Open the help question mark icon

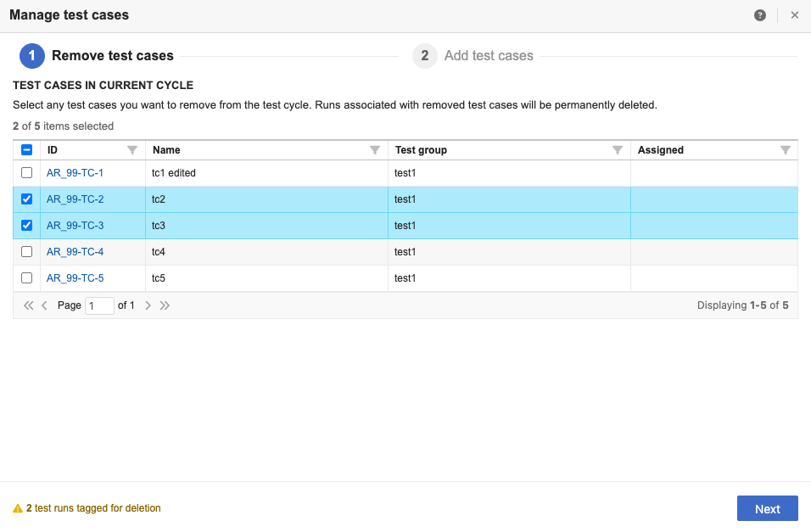(760, 15)
